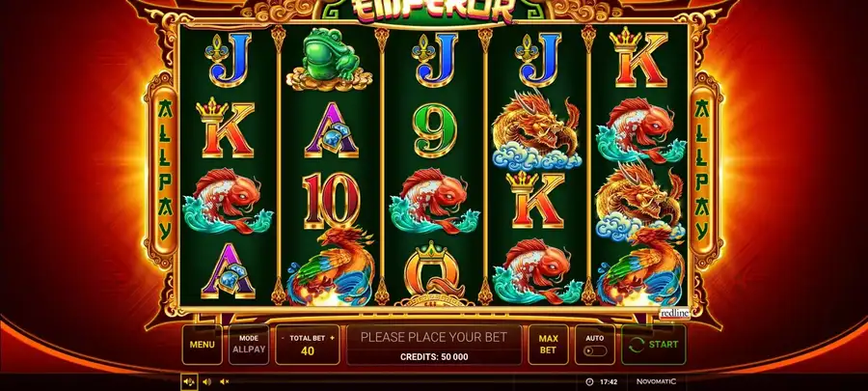Decrease total bet with minus sign
868x391 pixels.
click(283, 338)
